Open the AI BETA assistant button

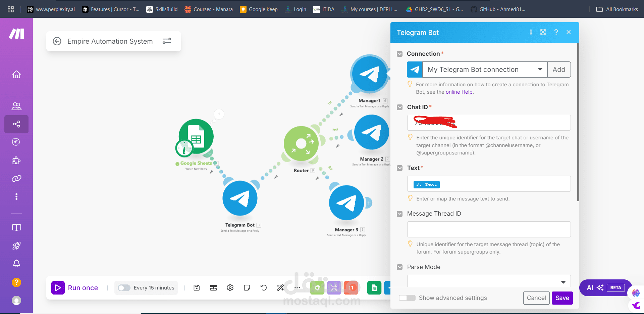(x=605, y=288)
